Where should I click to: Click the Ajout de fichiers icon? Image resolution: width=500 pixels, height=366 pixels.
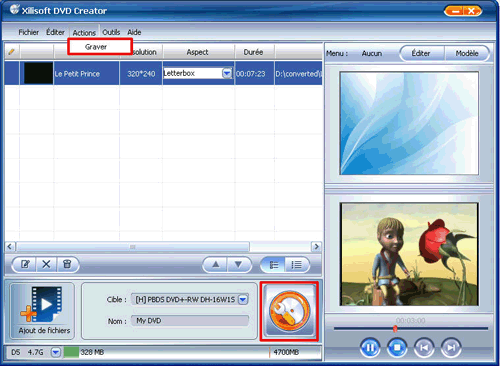(x=42, y=311)
